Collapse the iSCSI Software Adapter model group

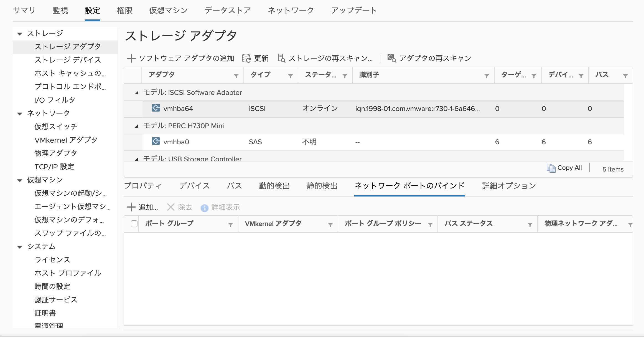point(136,93)
